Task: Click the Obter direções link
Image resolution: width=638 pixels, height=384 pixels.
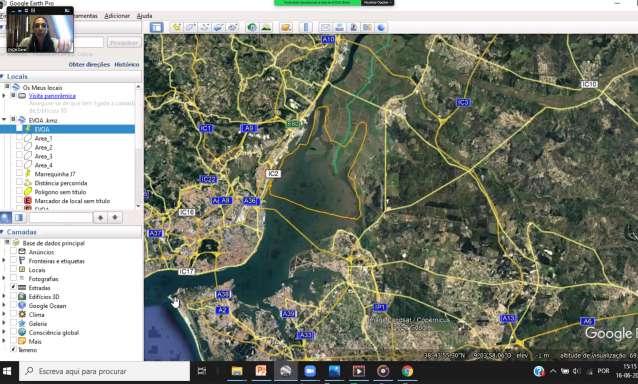Action: (89, 64)
